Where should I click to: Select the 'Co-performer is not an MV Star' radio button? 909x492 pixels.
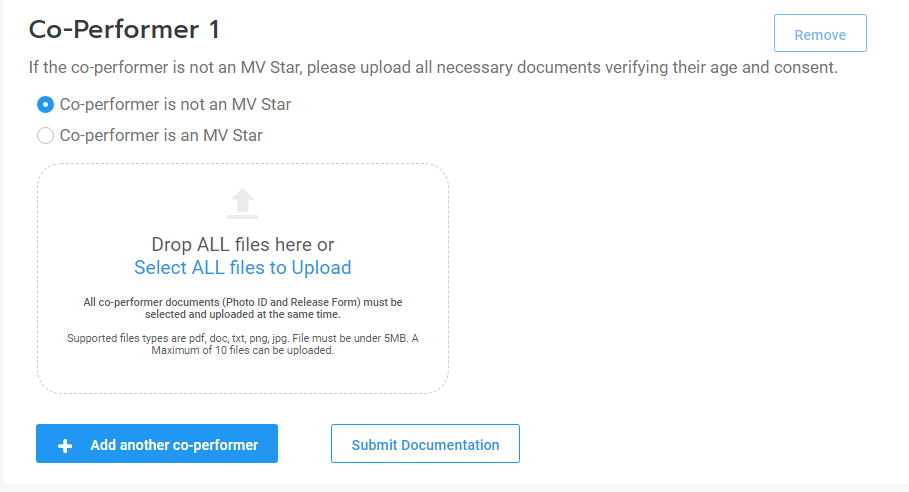pyautogui.click(x=45, y=105)
